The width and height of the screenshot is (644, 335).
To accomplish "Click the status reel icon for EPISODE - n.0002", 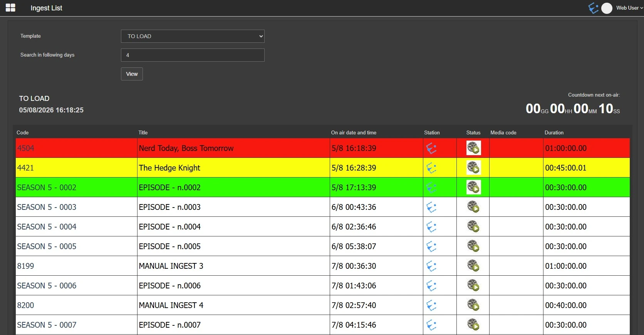I will [x=473, y=188].
